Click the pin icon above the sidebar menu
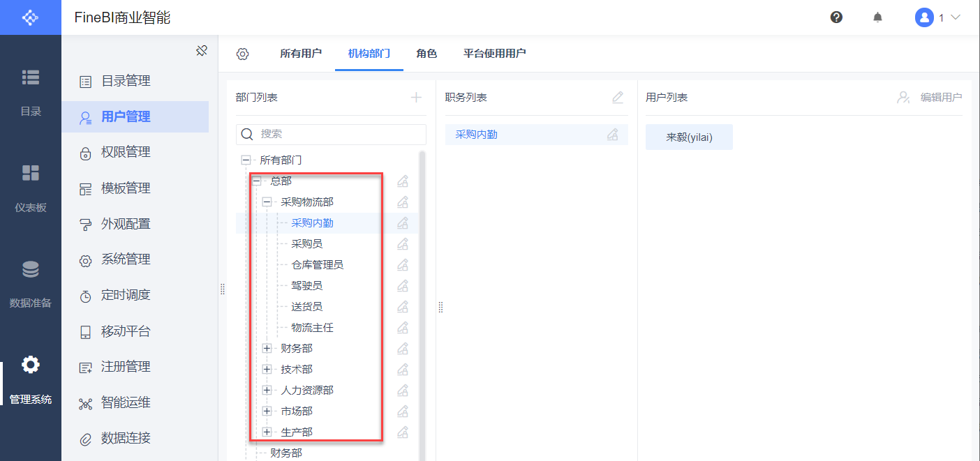 pos(202,51)
